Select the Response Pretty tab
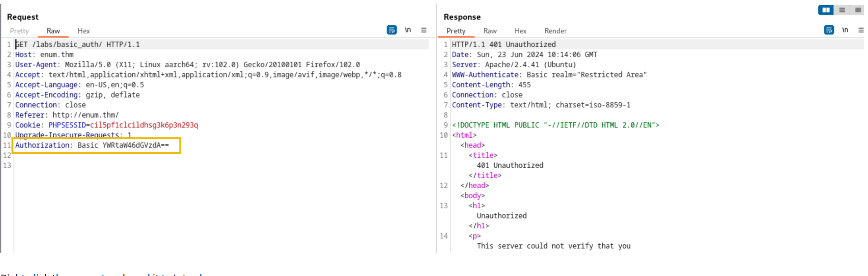 456,31
